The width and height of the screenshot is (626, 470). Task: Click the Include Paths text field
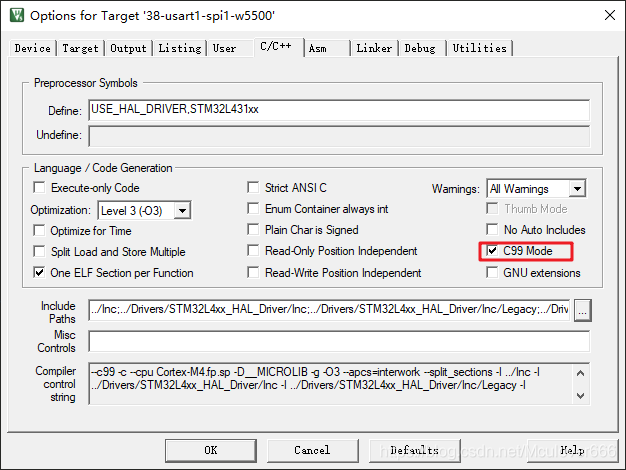click(x=330, y=310)
